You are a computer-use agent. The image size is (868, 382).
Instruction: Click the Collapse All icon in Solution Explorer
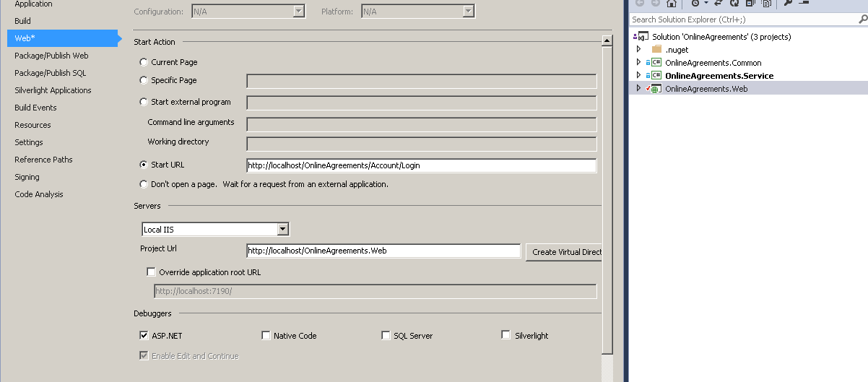[x=750, y=3]
